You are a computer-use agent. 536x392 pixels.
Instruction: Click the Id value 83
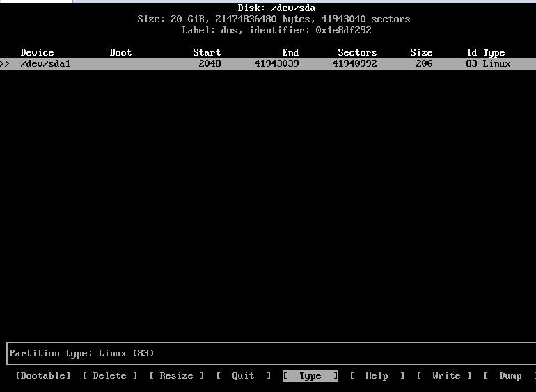point(471,63)
